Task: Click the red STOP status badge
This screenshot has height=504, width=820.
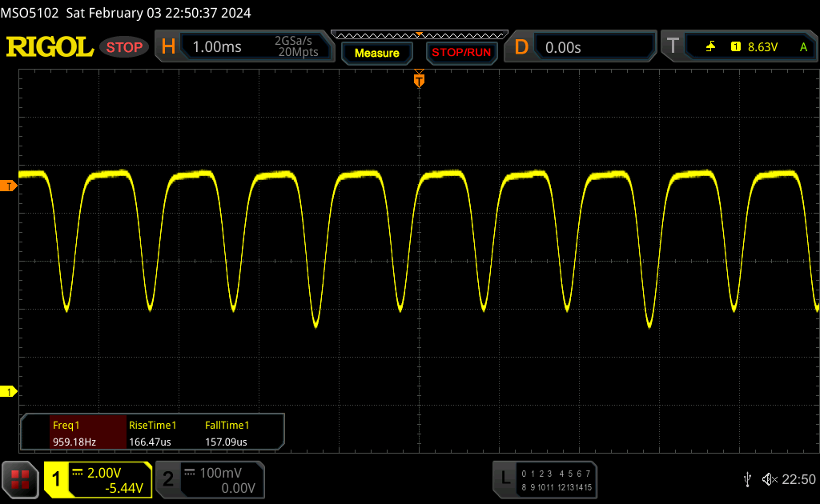Action: 124,47
